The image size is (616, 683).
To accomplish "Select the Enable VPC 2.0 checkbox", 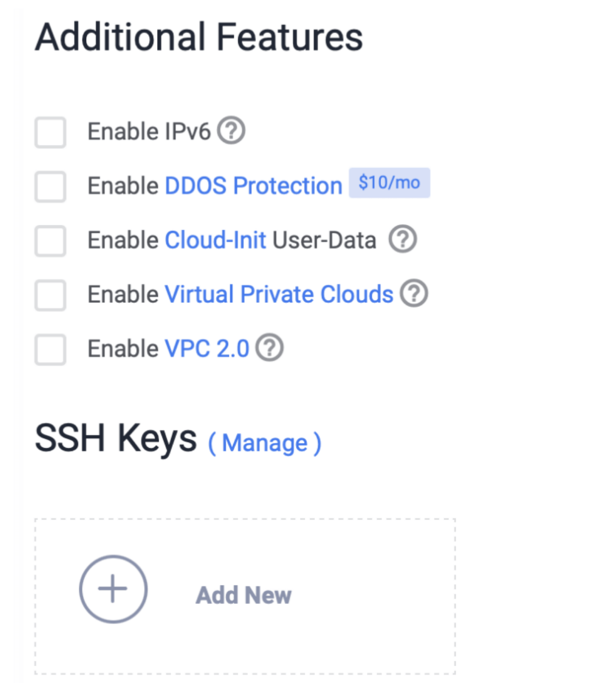I will coord(50,350).
